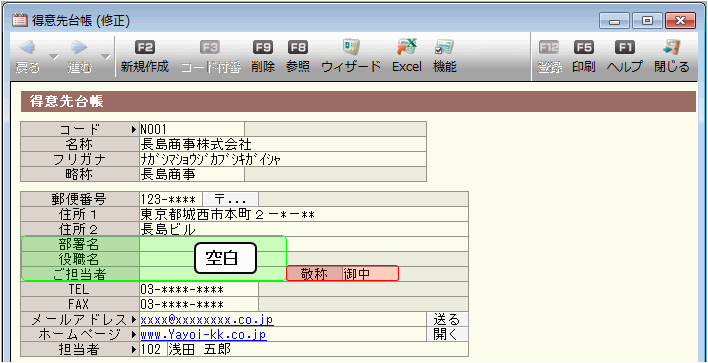Click the 住所2 field 長島ビル
This screenshot has width=708, height=363.
[303, 228]
